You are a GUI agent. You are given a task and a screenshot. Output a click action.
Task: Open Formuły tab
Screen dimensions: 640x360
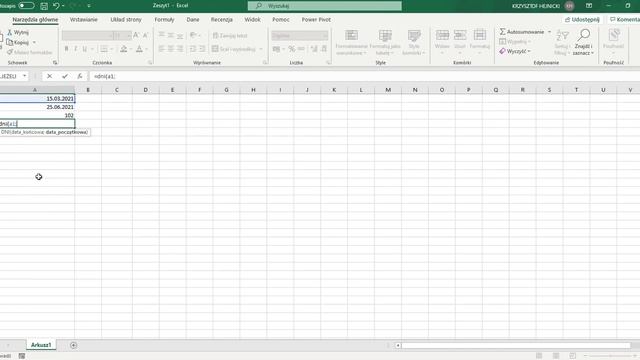point(164,20)
